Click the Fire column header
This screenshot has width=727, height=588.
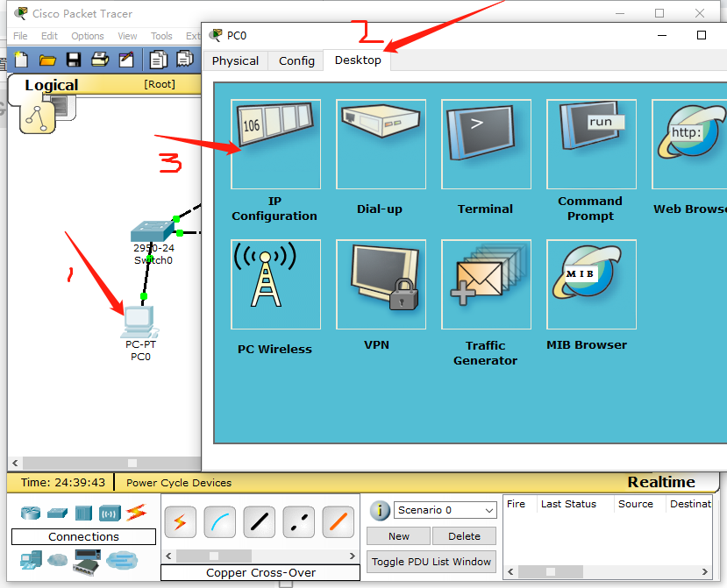(x=516, y=504)
